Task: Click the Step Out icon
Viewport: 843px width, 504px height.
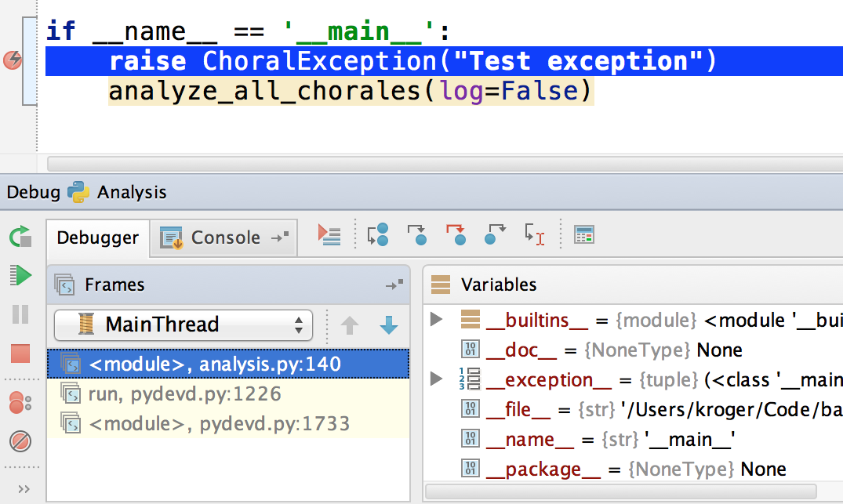Action: [495, 234]
